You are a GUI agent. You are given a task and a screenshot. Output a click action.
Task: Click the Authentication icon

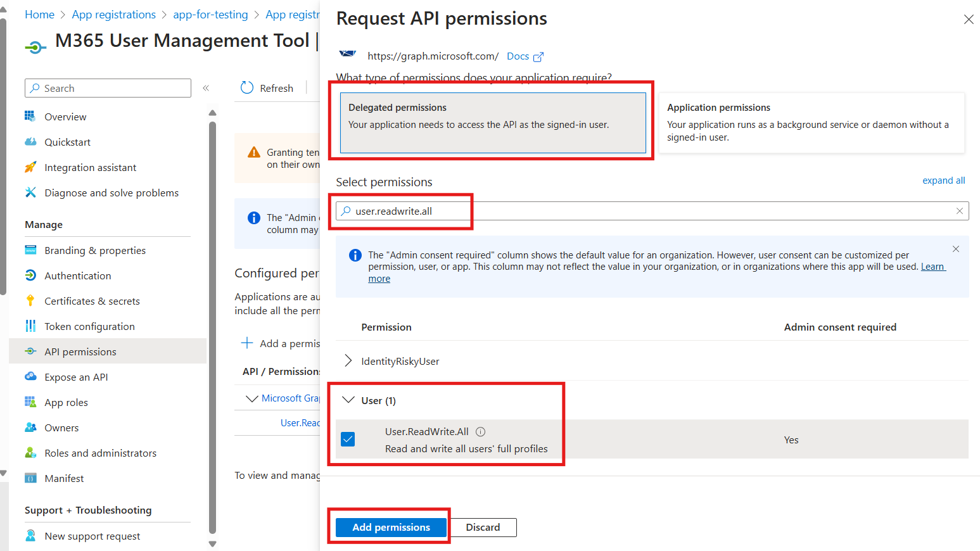(x=30, y=275)
